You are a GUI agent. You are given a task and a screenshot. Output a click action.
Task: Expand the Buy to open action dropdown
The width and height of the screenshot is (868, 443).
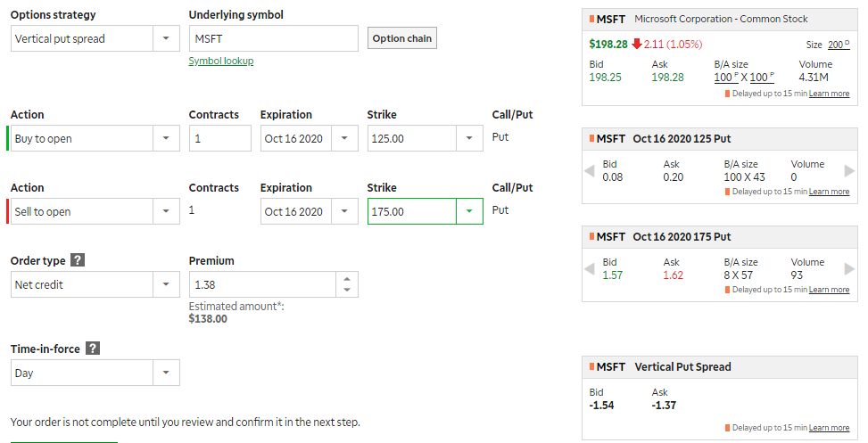coord(95,138)
